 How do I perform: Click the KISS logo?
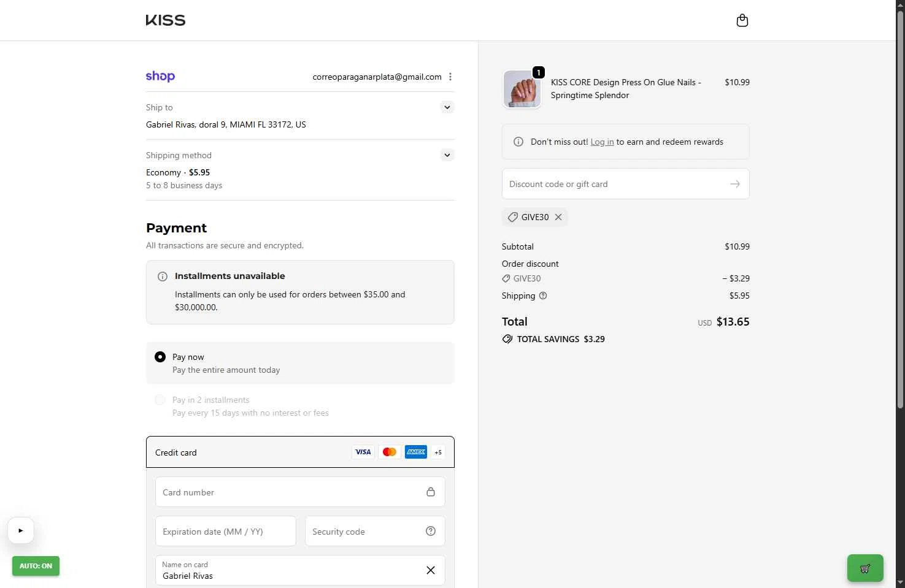[x=166, y=20]
